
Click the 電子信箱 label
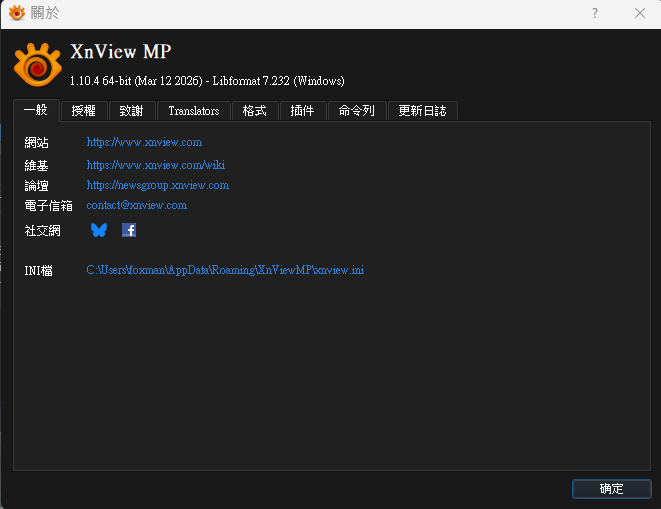click(x=48, y=206)
